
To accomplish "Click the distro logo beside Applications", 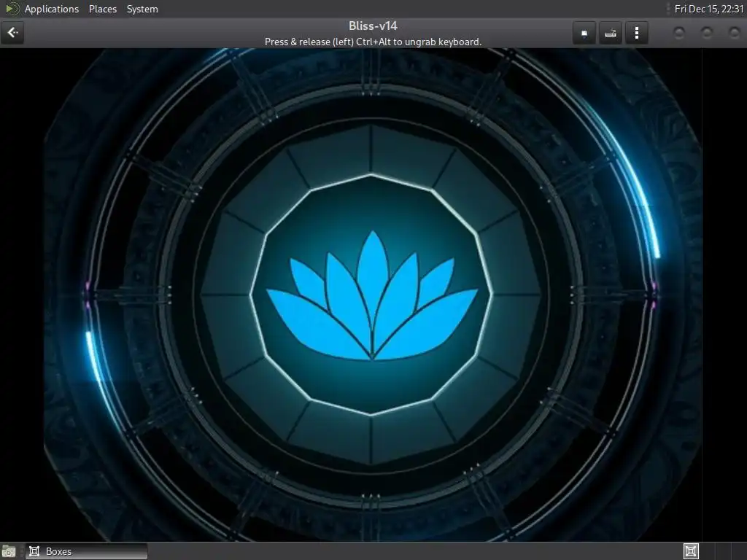I will 12,9.
